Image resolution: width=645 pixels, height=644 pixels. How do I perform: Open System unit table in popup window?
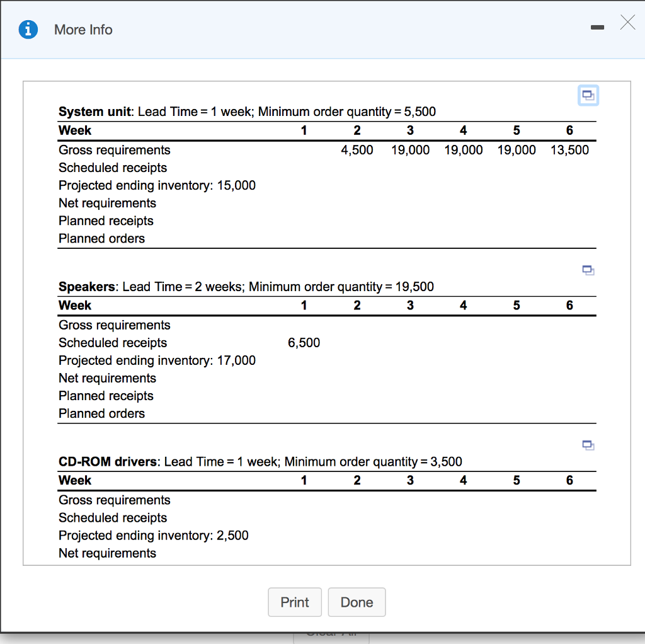[x=588, y=95]
